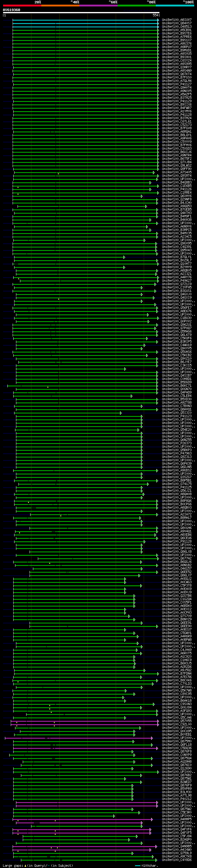Select label UniRef100_A9SVU5
Image resolution: width=197 pixels, height=868 pixels.
point(176,54)
